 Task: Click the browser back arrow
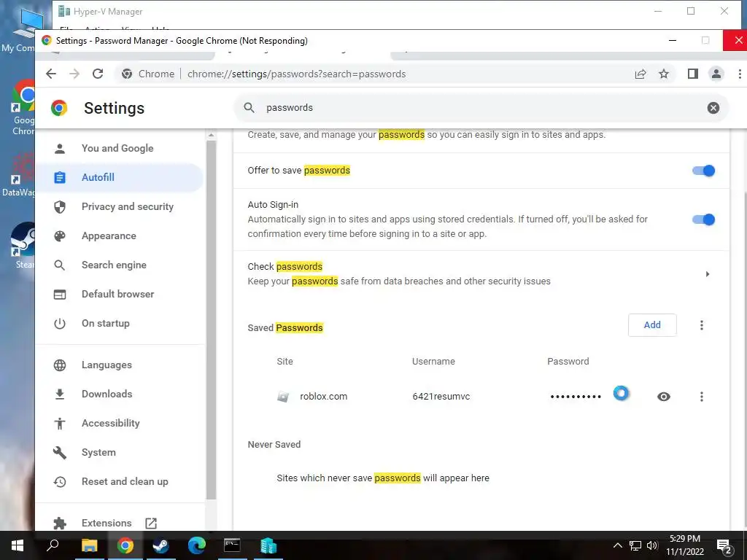coord(51,74)
